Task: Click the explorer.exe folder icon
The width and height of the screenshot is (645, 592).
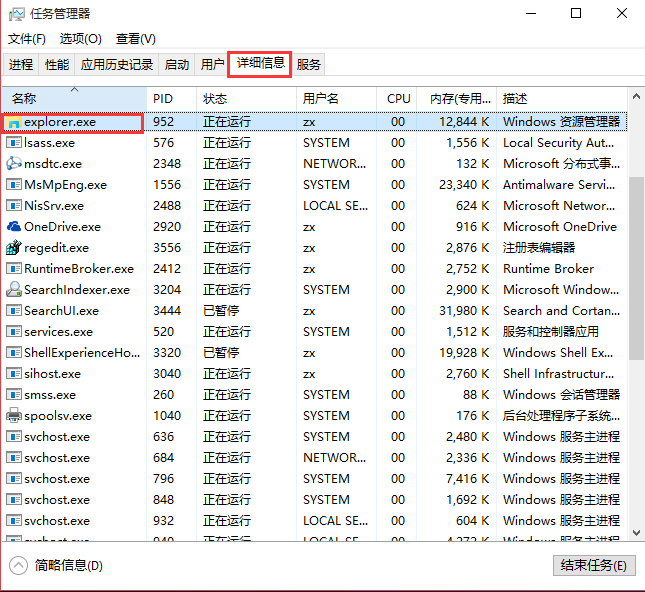Action: (x=14, y=122)
